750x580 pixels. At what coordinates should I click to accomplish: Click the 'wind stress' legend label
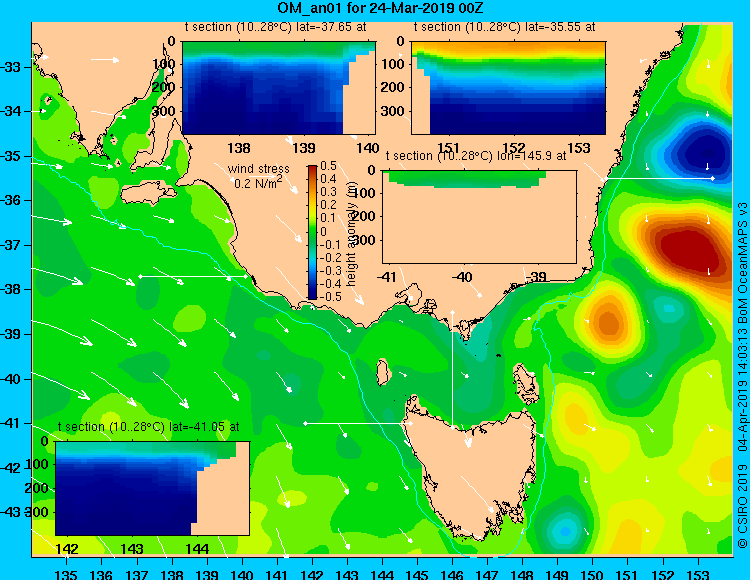[258, 169]
